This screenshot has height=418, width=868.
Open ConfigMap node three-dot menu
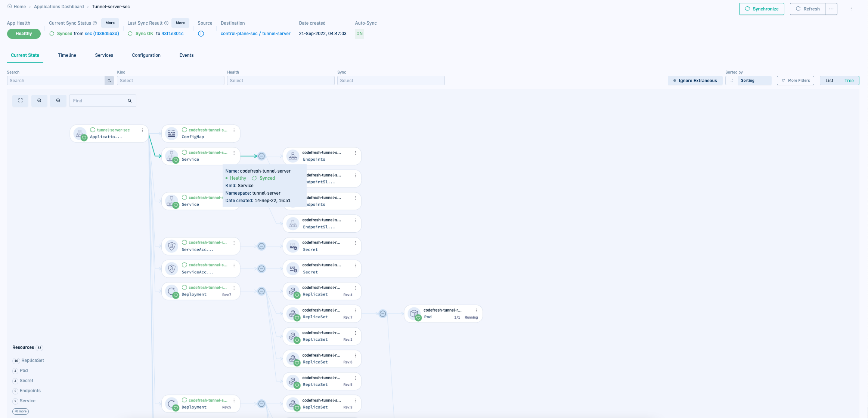[x=234, y=130]
